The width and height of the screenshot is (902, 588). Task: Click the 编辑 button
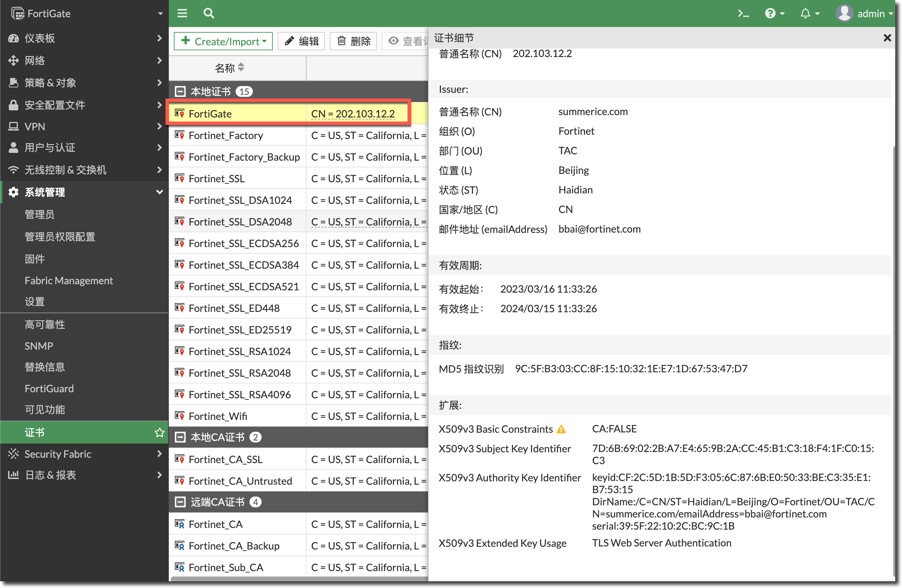tap(301, 41)
